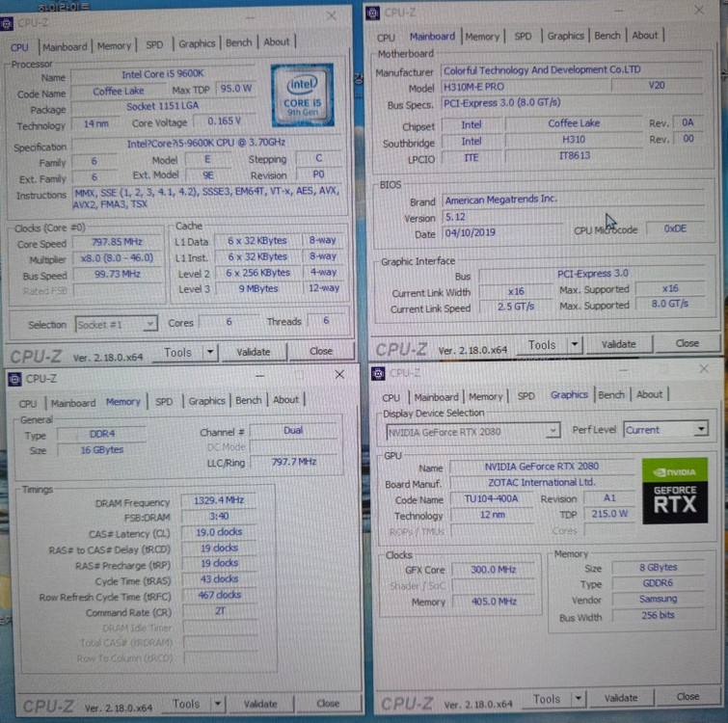728x723 pixels.
Task: Click the mainboard model field H310M-E PRO
Action: click(525, 87)
